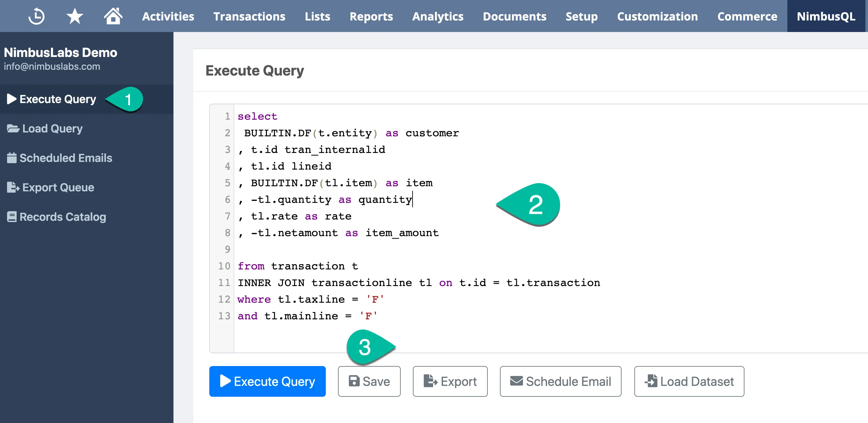
Task: Click the Save button
Action: 369,381
